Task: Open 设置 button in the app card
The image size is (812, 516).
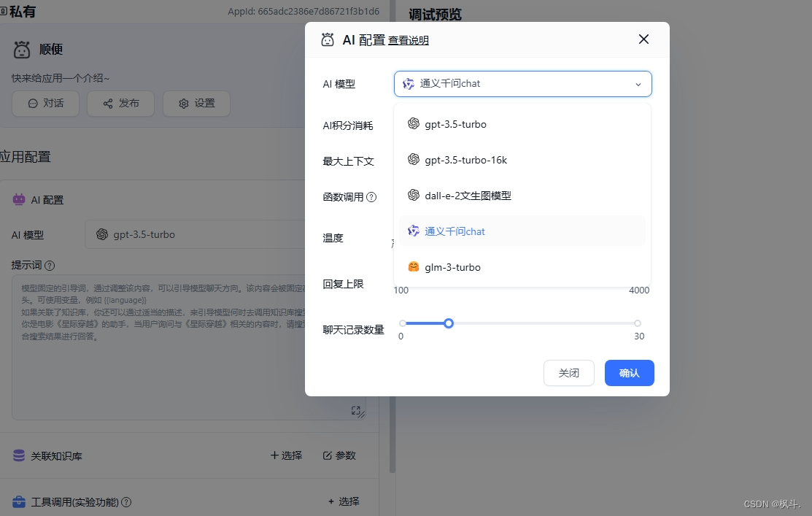Action: (196, 104)
